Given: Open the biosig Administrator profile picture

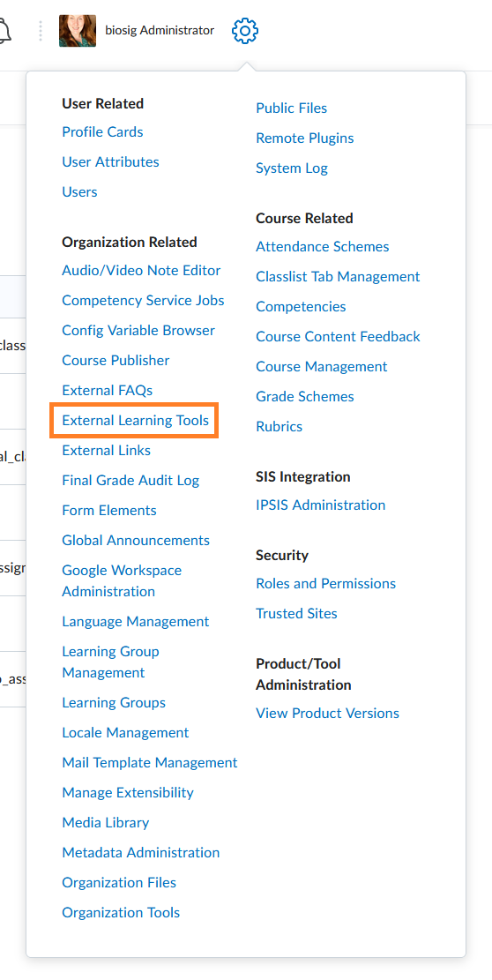Looking at the screenshot, I should (x=78, y=31).
